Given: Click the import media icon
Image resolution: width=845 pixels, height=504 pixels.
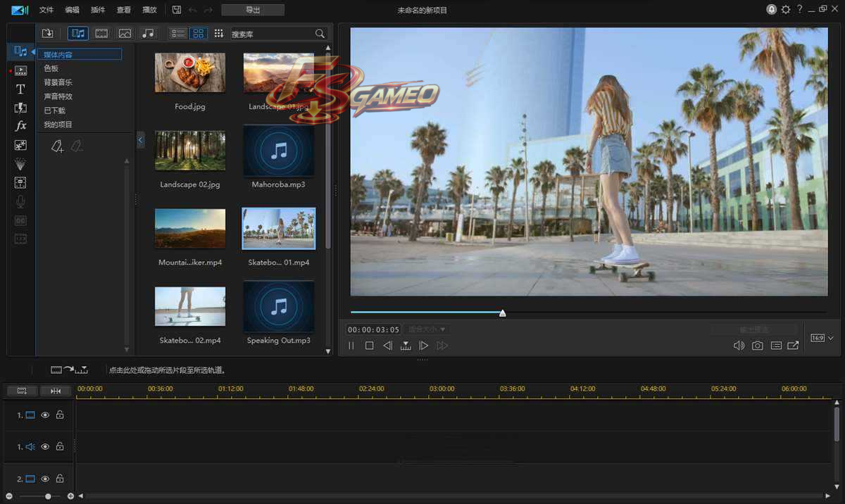Looking at the screenshot, I should (x=47, y=33).
